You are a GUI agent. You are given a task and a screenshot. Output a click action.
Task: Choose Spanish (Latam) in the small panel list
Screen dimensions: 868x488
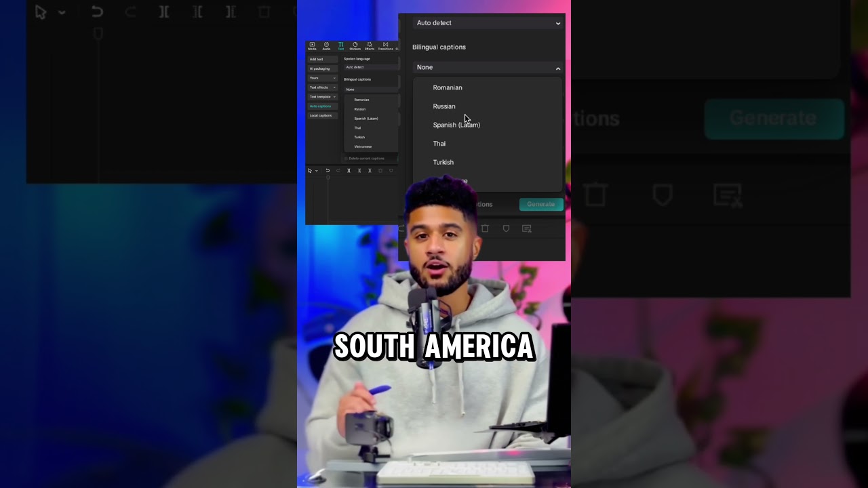(x=366, y=119)
